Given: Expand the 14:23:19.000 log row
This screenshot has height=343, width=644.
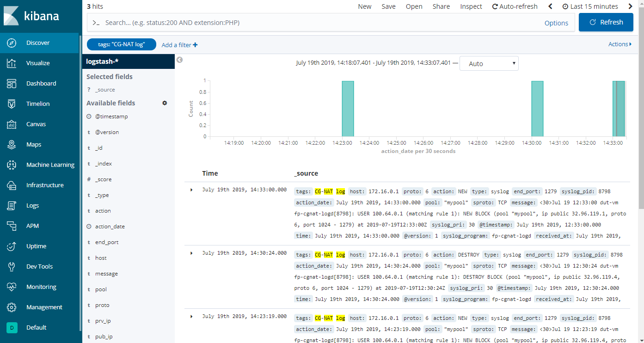Looking at the screenshot, I should tap(191, 316).
